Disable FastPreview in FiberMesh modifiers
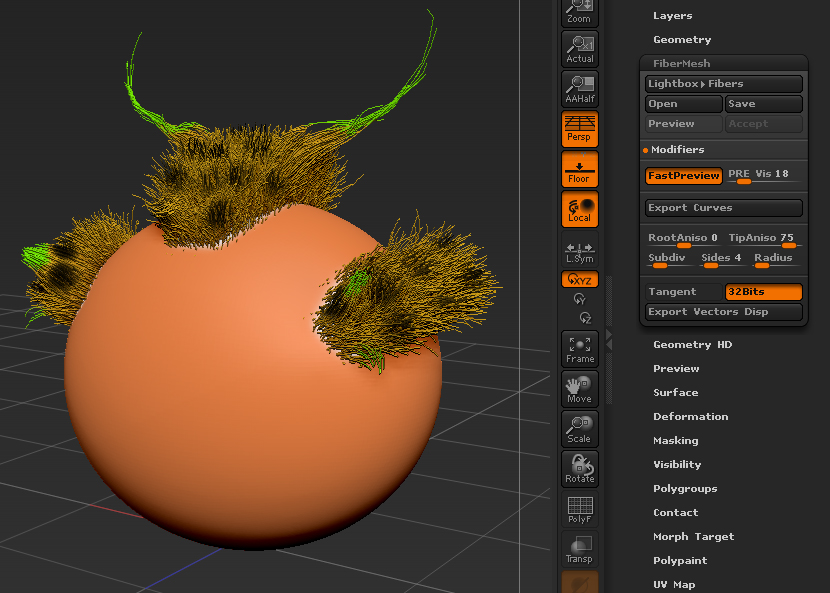830x593 pixels. point(683,175)
